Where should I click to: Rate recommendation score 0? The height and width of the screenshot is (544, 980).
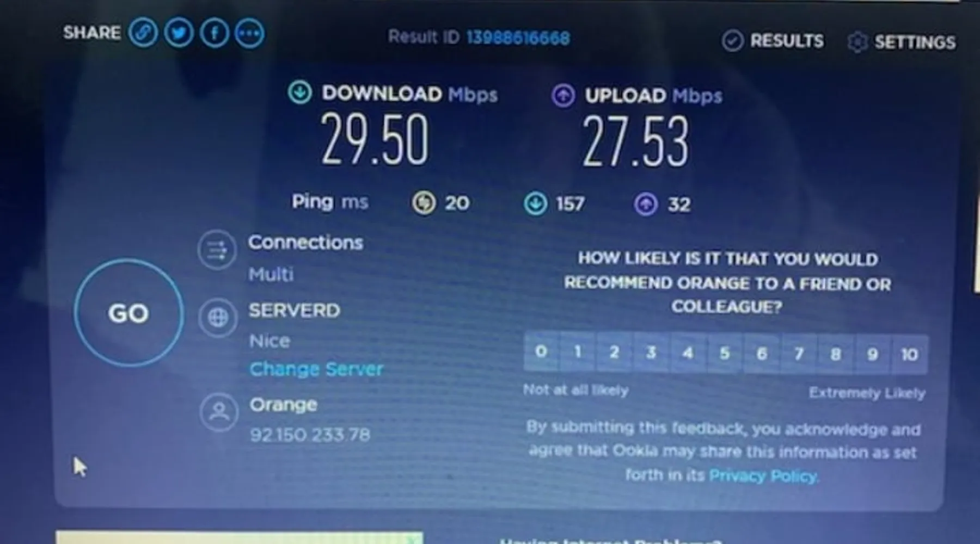pyautogui.click(x=541, y=352)
